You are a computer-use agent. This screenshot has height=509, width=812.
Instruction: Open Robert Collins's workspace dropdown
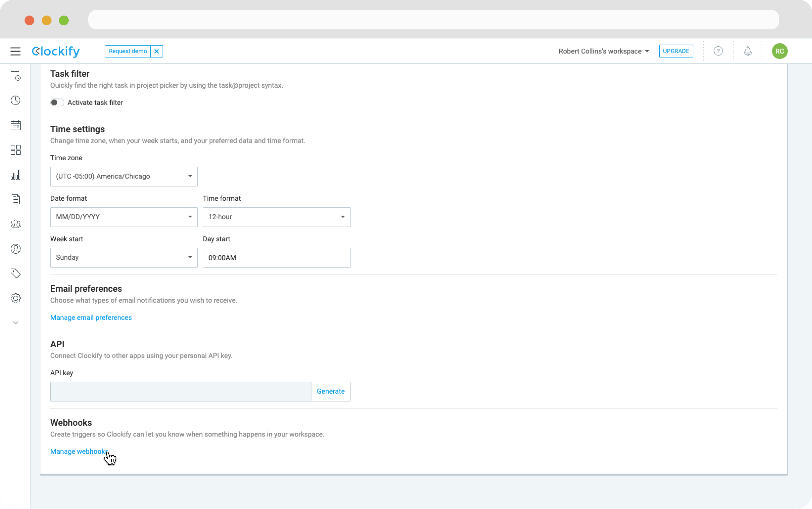tap(603, 51)
